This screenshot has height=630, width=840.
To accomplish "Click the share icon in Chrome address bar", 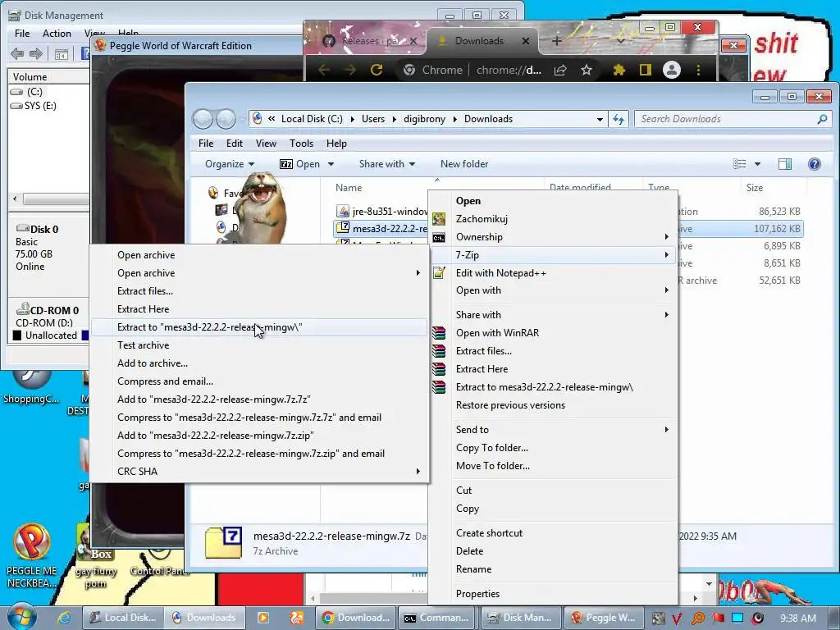I will [560, 70].
